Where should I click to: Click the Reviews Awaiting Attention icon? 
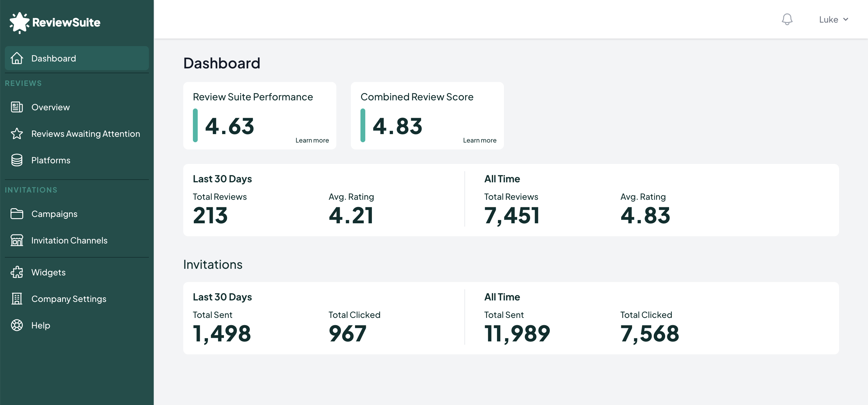(17, 133)
